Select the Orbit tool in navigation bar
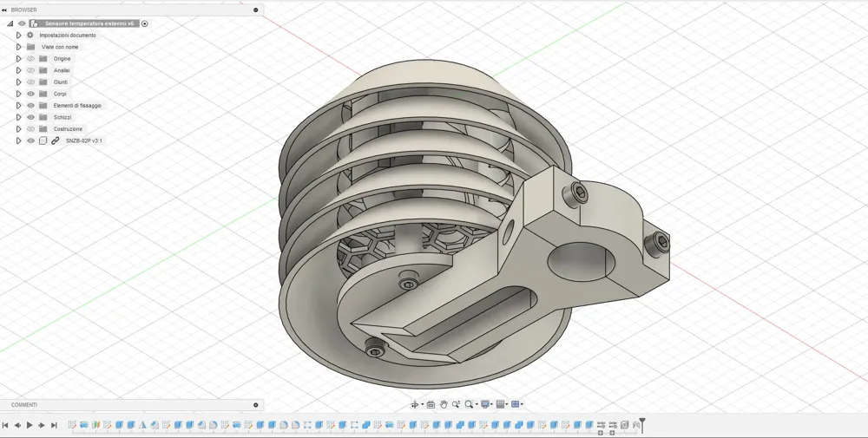The image size is (868, 438). pyautogui.click(x=414, y=405)
